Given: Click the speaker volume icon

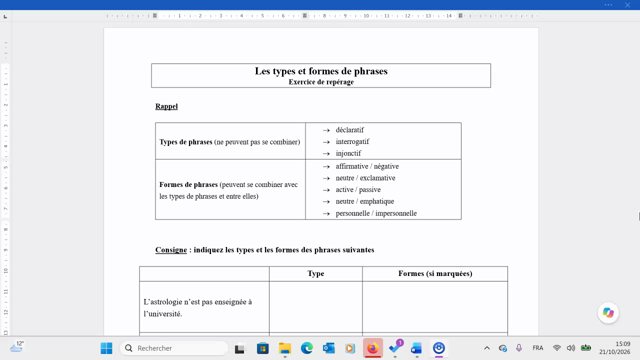Looking at the screenshot, I should [x=571, y=348].
